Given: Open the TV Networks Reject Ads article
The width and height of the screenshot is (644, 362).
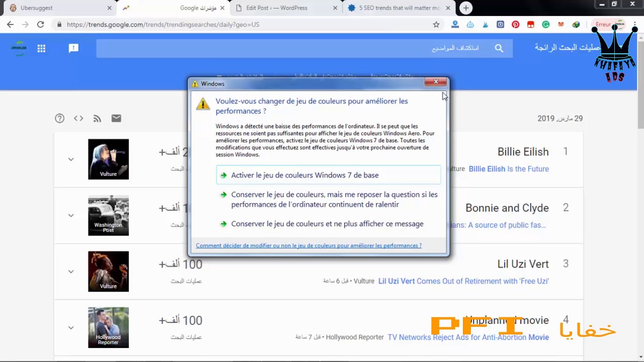Looking at the screenshot, I should click(x=468, y=337).
